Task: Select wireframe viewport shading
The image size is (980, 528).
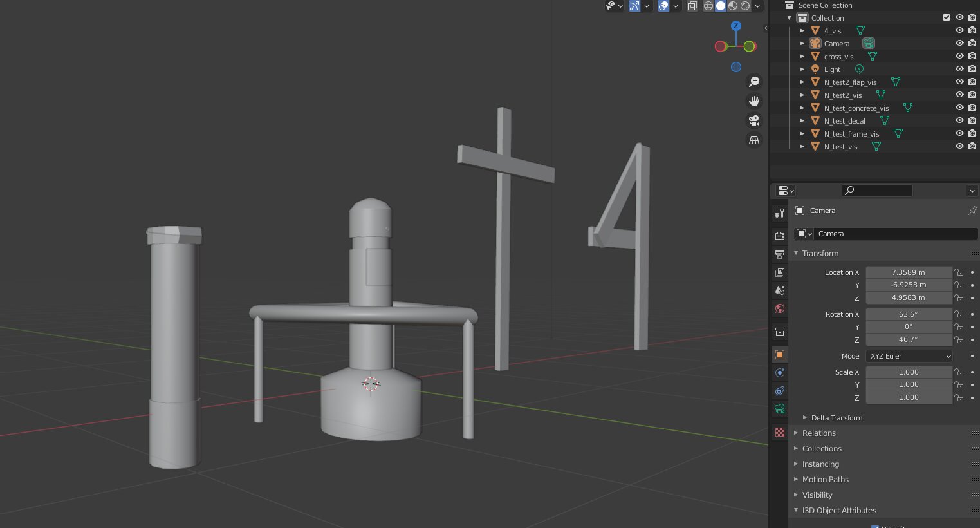Action: click(708, 6)
